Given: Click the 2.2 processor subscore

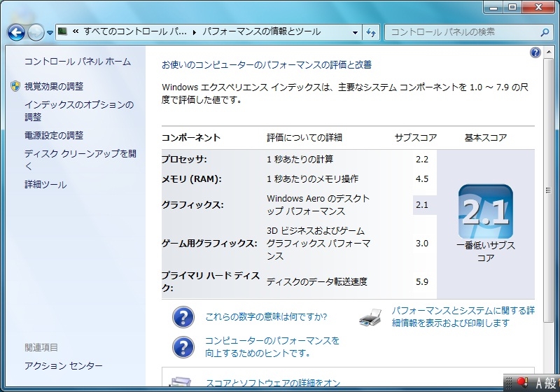Looking at the screenshot, I should (422, 159).
